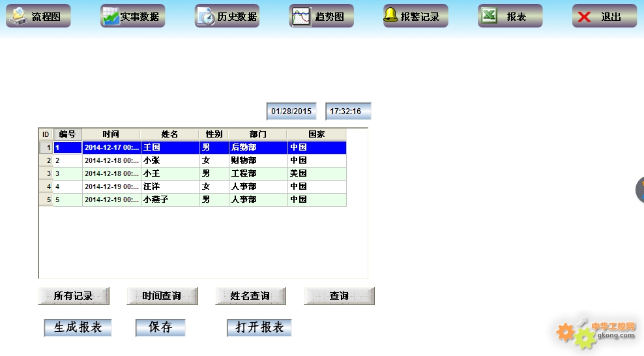This screenshot has height=356, width=644.
Task: Click 打开报表 to open report
Action: [259, 328]
